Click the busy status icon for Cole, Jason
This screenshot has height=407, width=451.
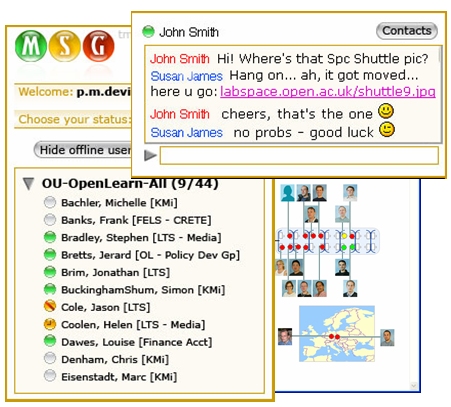pos(50,307)
